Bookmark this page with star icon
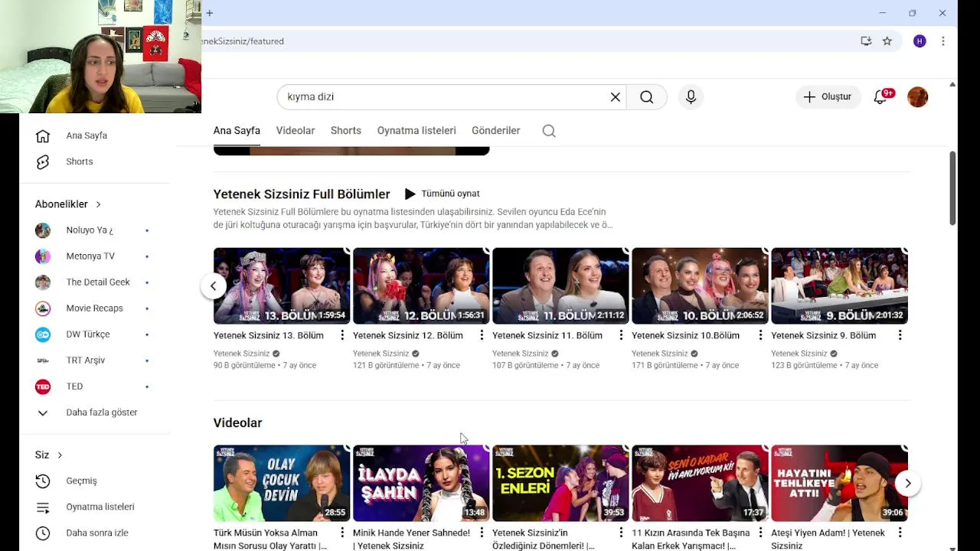The image size is (980, 551). 887,41
